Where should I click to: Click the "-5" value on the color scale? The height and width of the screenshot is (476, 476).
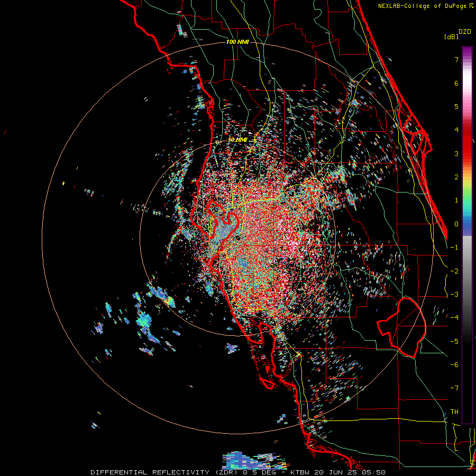coord(454,341)
